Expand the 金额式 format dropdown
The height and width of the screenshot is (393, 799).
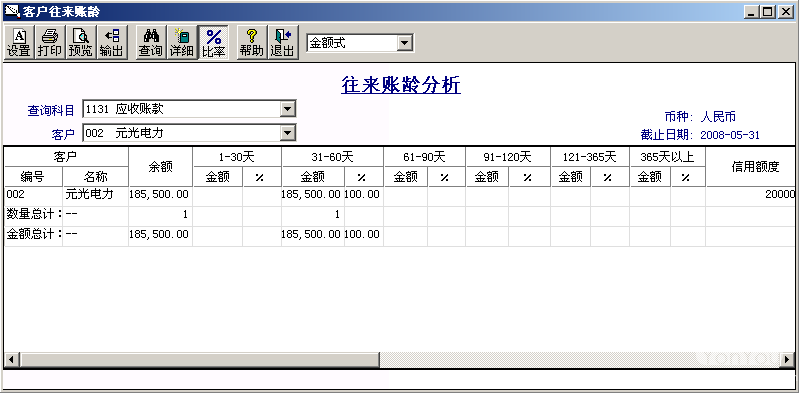[405, 43]
